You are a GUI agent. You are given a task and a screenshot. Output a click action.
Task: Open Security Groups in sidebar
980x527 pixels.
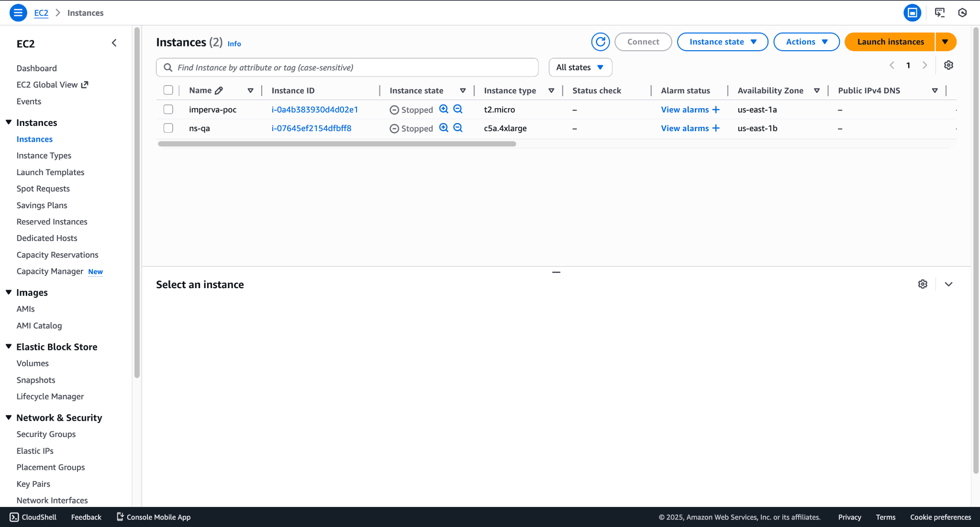(46, 434)
